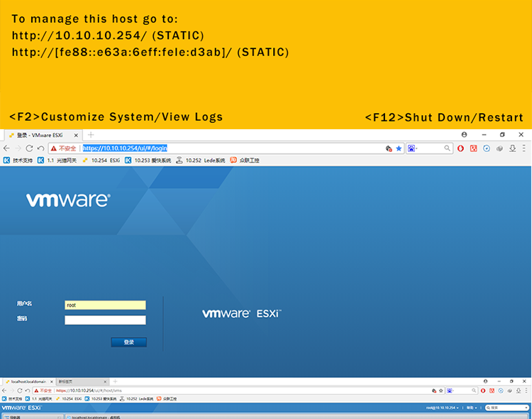Image resolution: width=532 pixels, height=419 pixels.
Task: Open 10.254 ESXi bookmark in lower browser
Action: (x=69, y=399)
